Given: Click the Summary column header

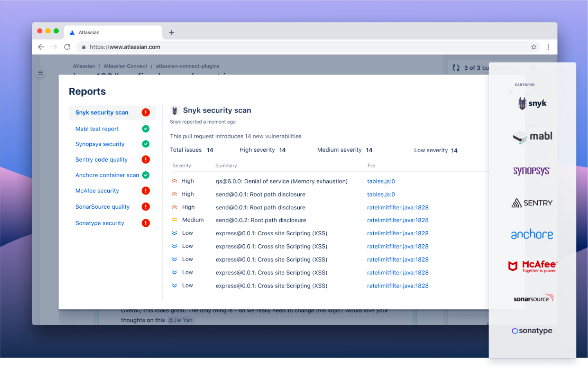Looking at the screenshot, I should [226, 165].
